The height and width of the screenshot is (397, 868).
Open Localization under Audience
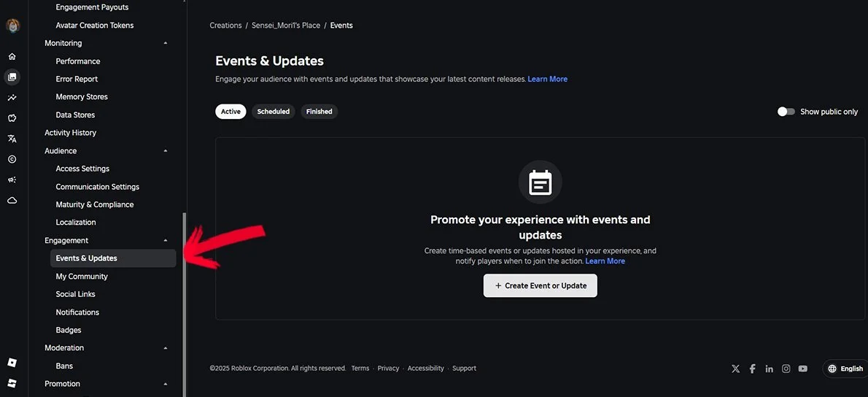76,223
